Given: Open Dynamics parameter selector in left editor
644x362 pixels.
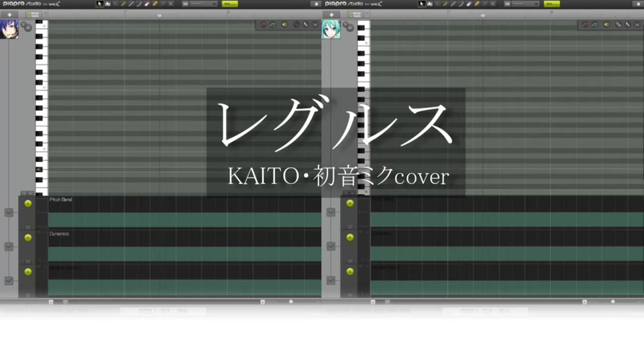Looking at the screenshot, I should tap(28, 237).
